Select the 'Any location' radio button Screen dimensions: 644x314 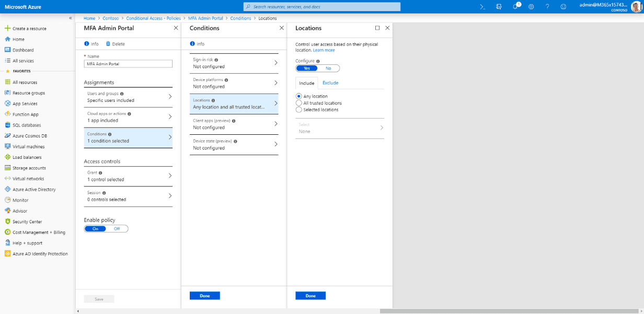(x=299, y=96)
